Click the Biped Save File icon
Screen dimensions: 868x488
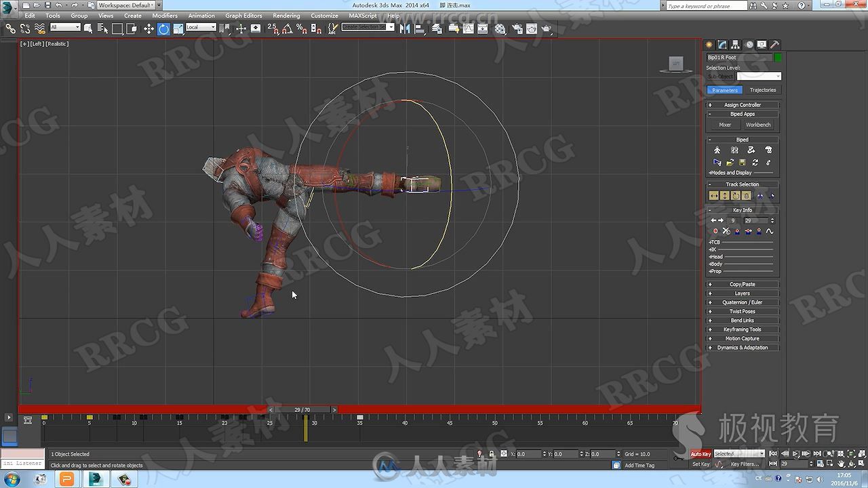pyautogui.click(x=743, y=163)
